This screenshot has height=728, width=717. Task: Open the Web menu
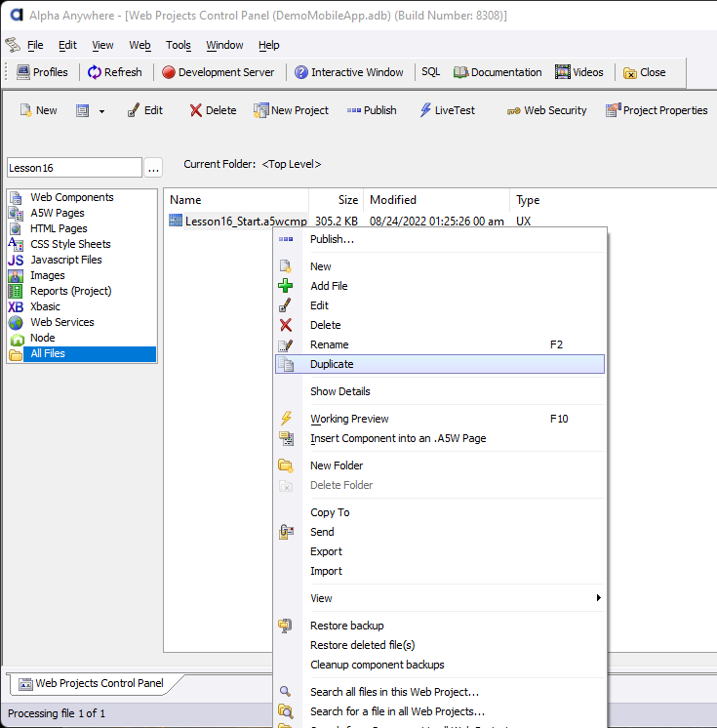click(x=139, y=45)
